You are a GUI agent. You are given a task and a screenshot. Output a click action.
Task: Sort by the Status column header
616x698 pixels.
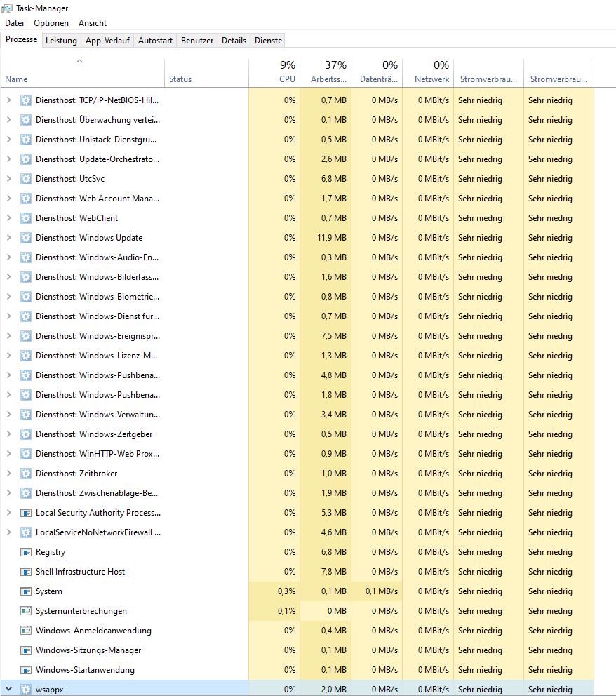click(206, 73)
